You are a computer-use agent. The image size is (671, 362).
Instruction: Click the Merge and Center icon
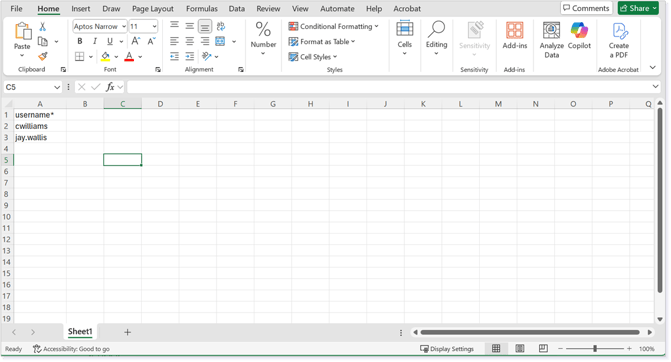click(220, 42)
